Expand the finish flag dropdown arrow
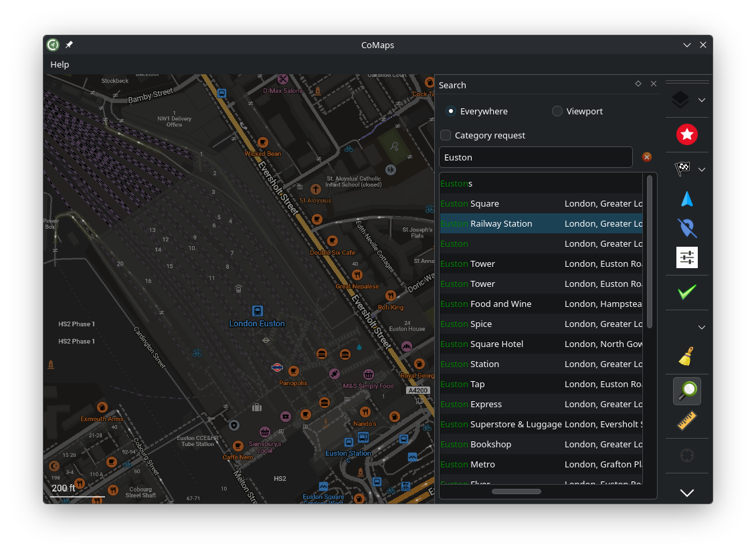 tap(702, 170)
